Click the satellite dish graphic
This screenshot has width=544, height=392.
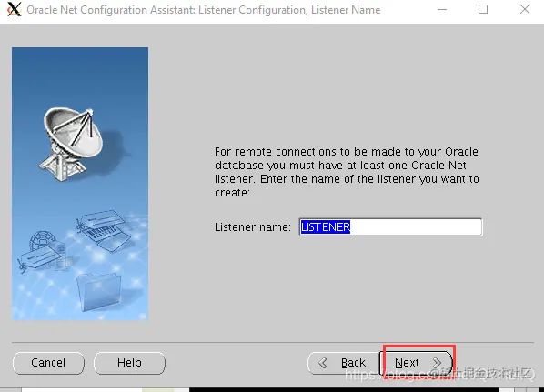73,144
